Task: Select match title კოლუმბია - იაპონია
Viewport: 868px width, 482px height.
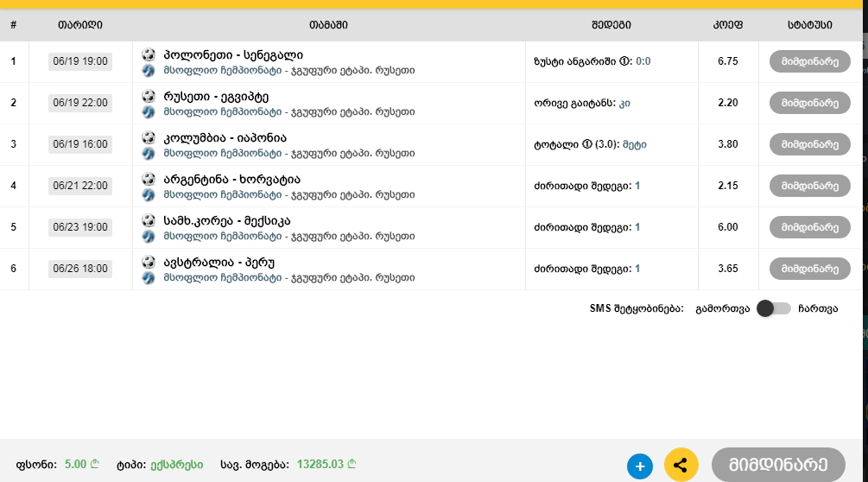Action: coord(225,138)
